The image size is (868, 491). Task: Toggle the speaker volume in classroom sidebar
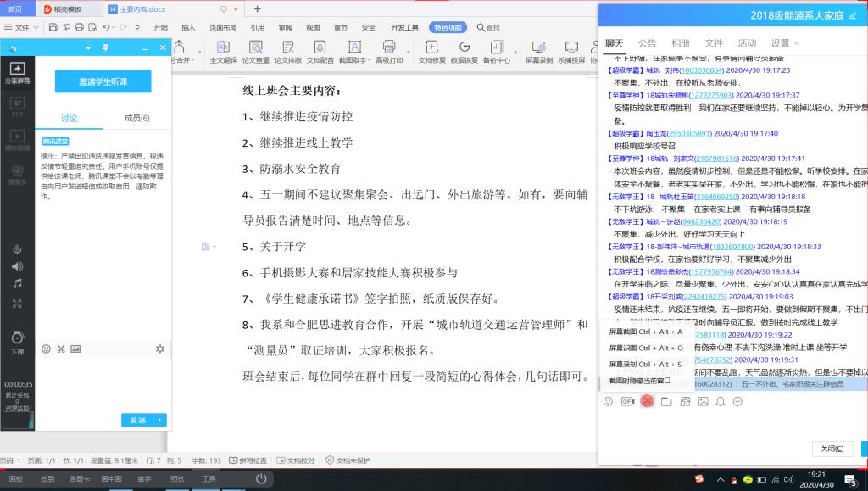(x=17, y=266)
